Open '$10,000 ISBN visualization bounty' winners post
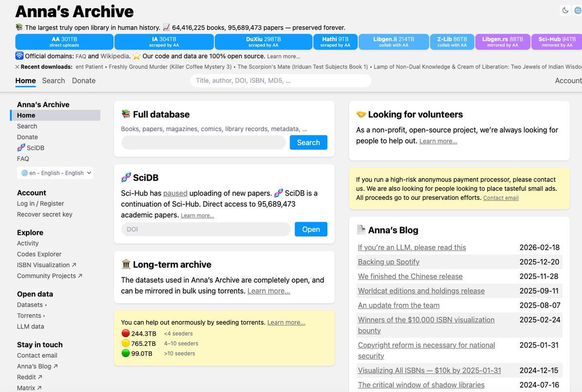This screenshot has height=392, width=582. tap(426, 325)
